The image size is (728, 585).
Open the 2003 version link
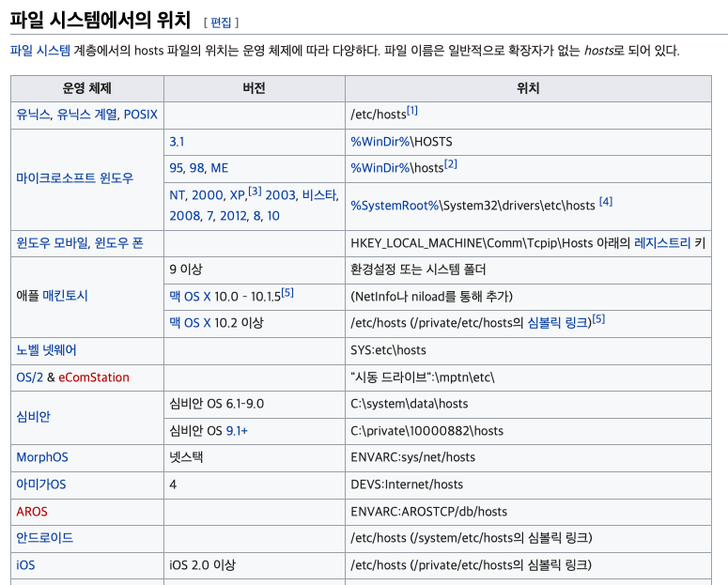(281, 195)
